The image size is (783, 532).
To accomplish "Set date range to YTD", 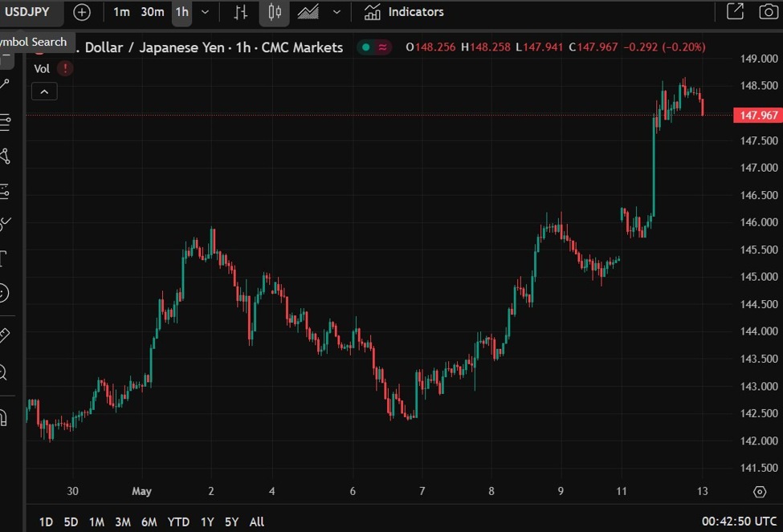I will [178, 522].
